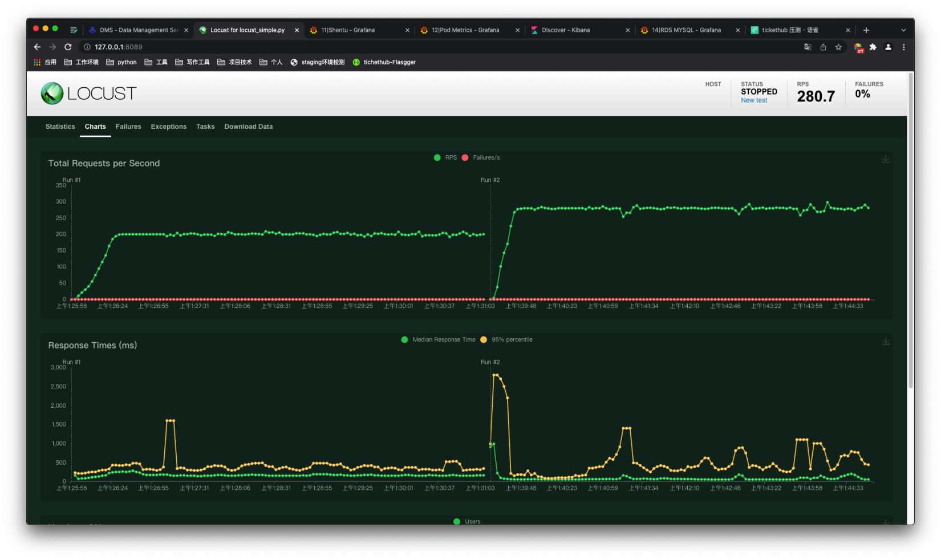
Task: Go to the Tasks tab
Action: 205,127
